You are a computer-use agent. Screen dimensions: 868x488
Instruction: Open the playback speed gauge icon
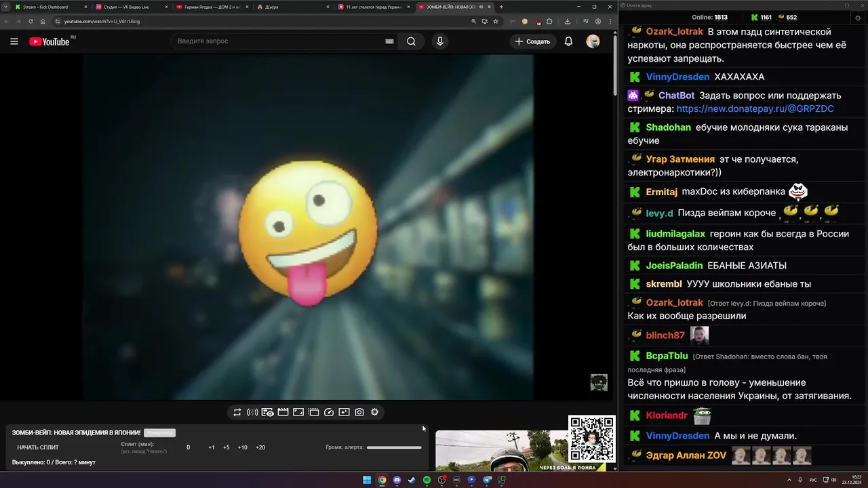329,412
